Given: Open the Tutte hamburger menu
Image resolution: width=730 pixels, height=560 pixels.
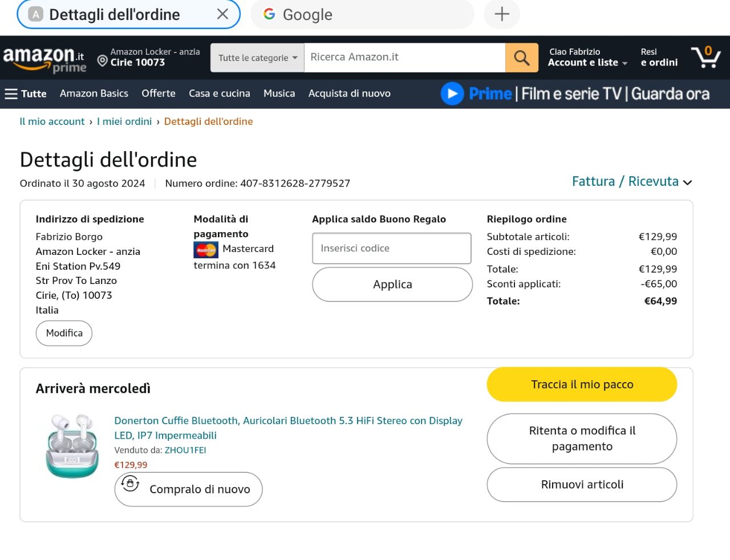Looking at the screenshot, I should tap(26, 94).
